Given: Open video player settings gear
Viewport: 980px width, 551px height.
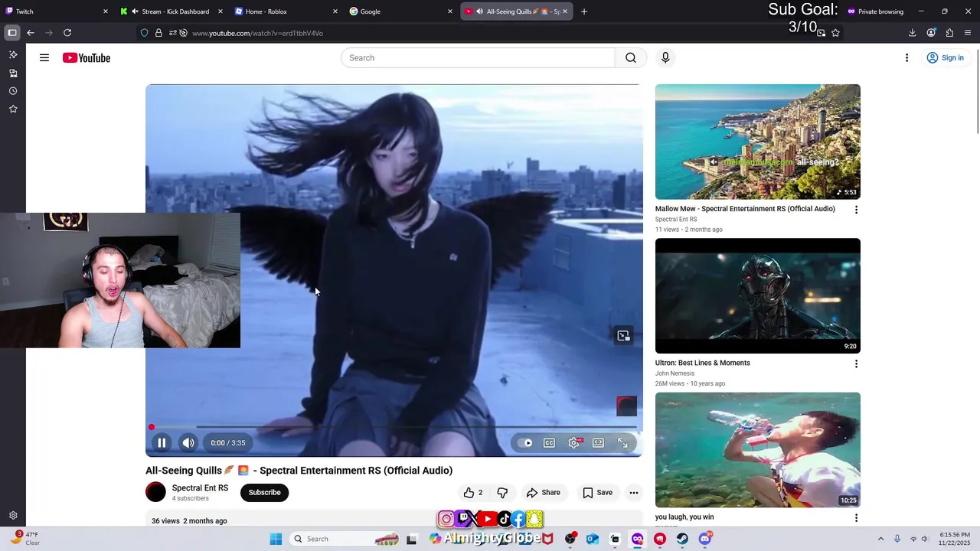Looking at the screenshot, I should (573, 442).
